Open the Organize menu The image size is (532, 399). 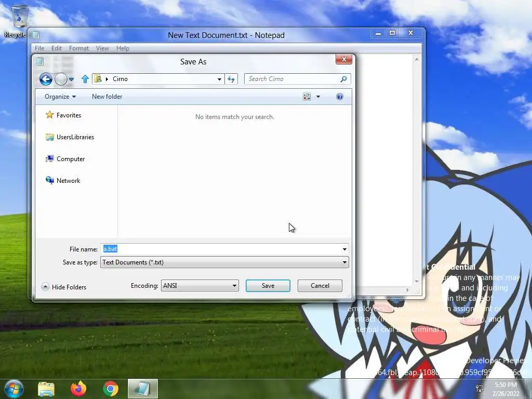click(60, 97)
